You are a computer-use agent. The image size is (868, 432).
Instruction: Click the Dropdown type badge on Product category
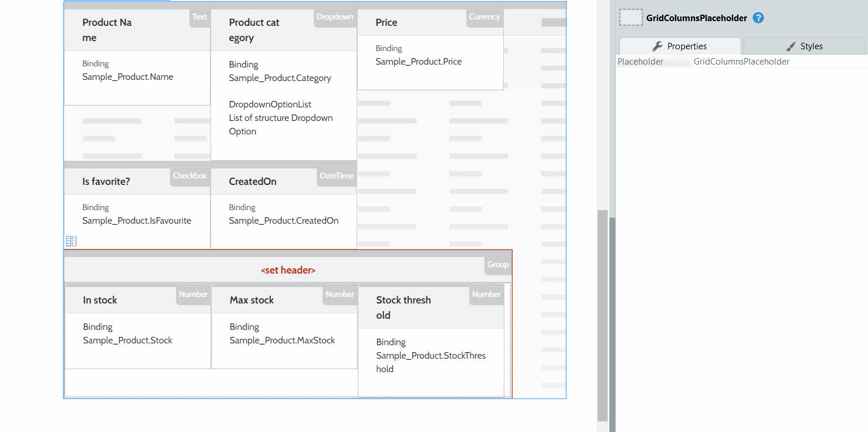pyautogui.click(x=335, y=17)
